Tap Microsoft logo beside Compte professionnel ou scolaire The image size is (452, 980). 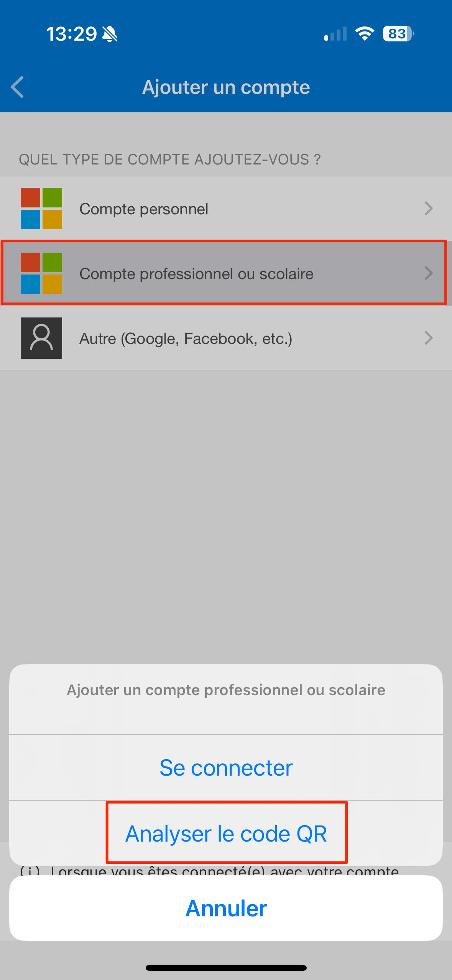click(x=41, y=273)
